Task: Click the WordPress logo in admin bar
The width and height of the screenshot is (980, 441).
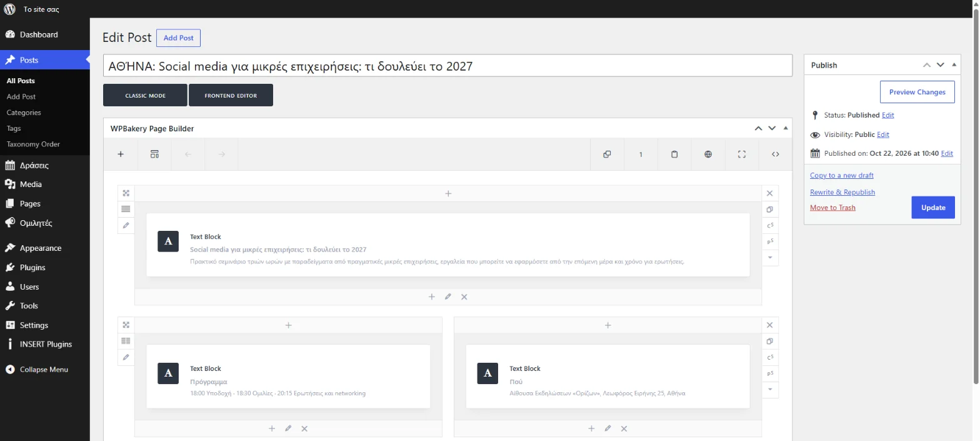Action: pyautogui.click(x=9, y=9)
